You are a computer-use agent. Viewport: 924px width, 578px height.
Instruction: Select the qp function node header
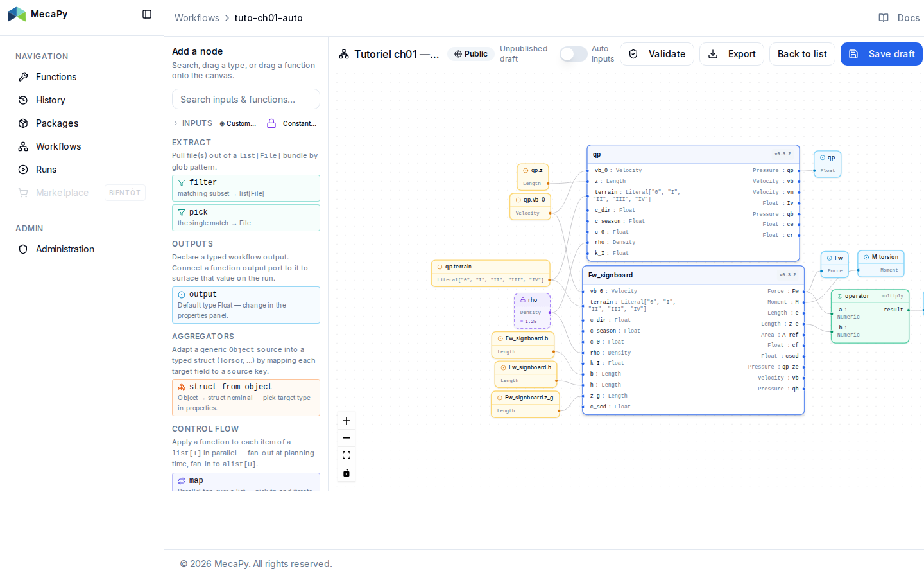693,154
